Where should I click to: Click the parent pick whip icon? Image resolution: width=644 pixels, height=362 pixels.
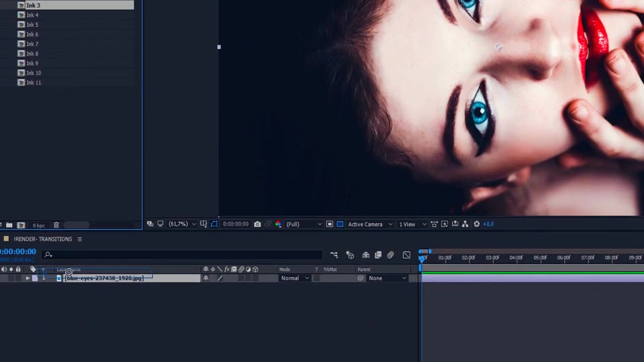click(360, 278)
